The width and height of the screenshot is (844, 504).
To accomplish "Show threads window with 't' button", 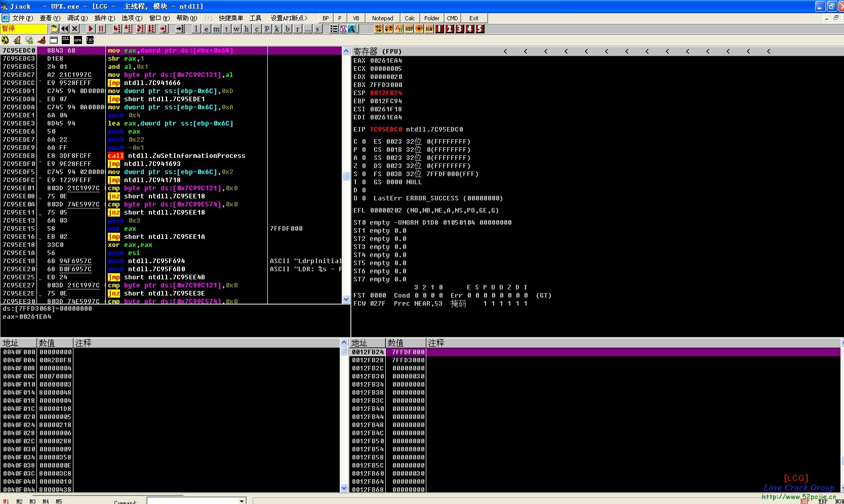I will coord(226,29).
